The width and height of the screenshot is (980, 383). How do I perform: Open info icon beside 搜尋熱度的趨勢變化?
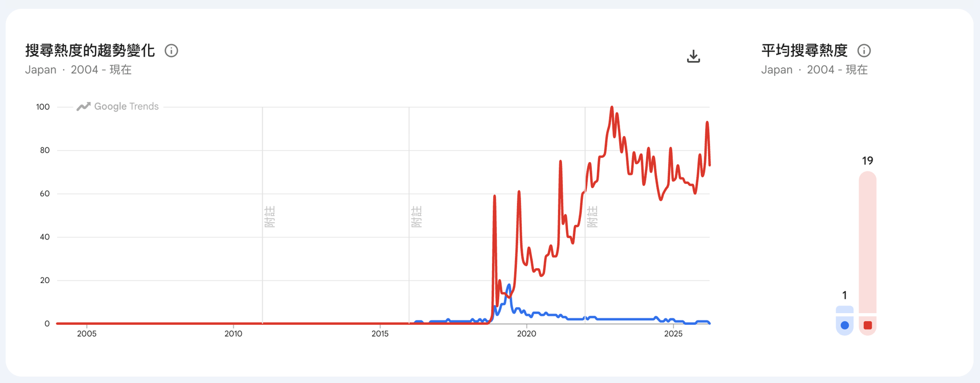pyautogui.click(x=171, y=51)
